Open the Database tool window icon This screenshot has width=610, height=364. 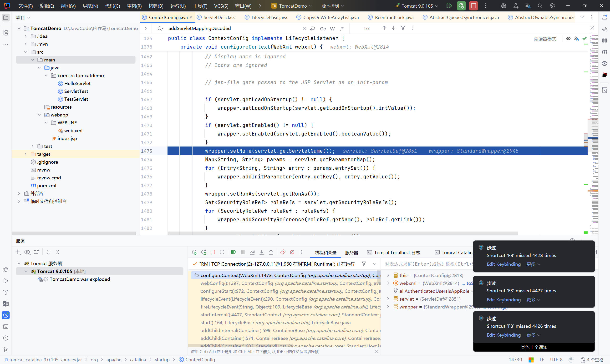[x=604, y=40]
